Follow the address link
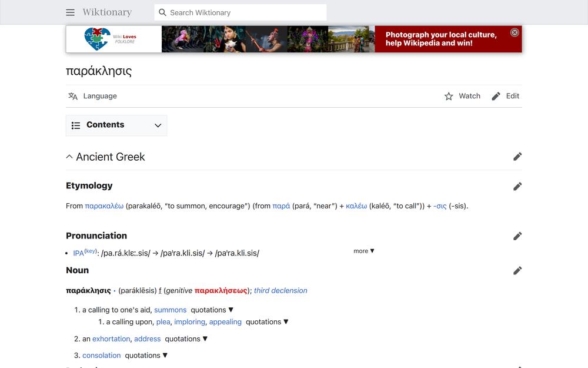The height and width of the screenshot is (368, 588). 148,339
